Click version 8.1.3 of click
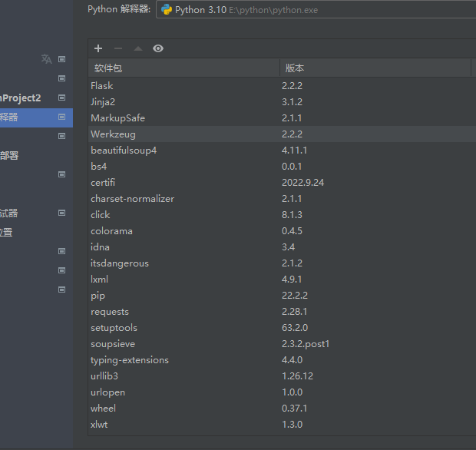This screenshot has height=450, width=476. (x=292, y=215)
